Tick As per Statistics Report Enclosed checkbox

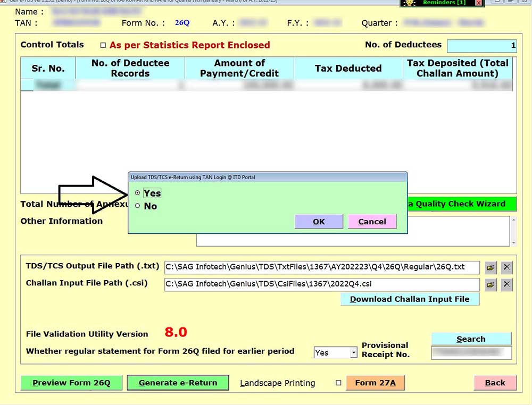pyautogui.click(x=103, y=46)
